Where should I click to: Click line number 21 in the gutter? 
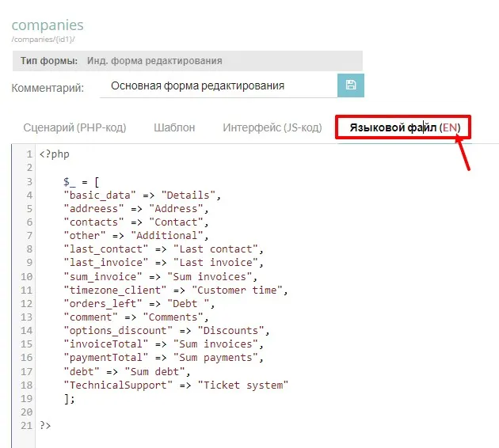click(x=26, y=425)
